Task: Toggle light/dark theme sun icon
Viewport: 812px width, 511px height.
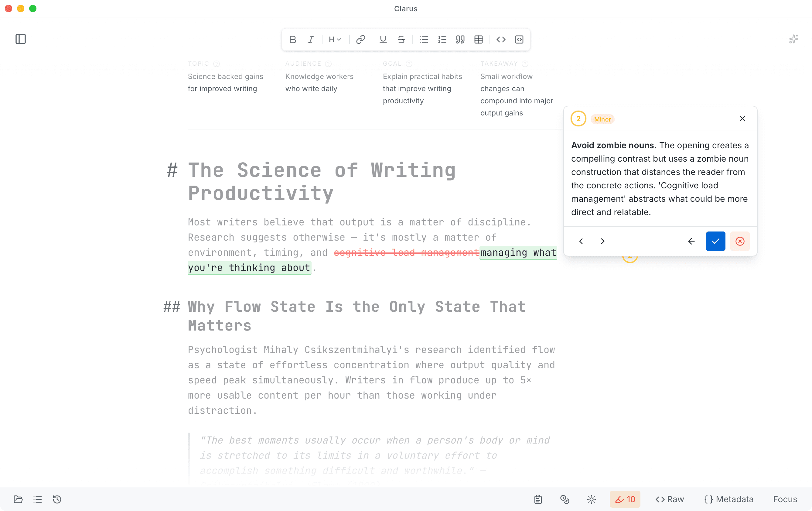Action: 592,499
